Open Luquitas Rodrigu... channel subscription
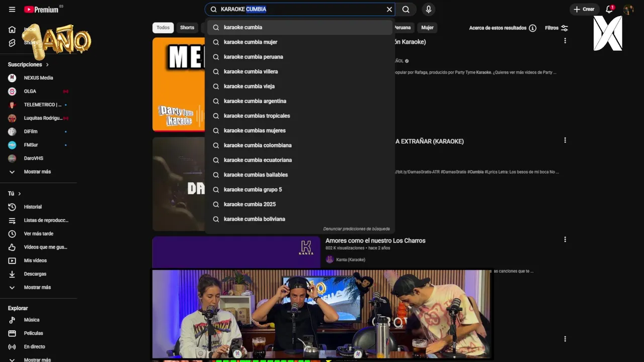The image size is (644, 362). coord(38,118)
